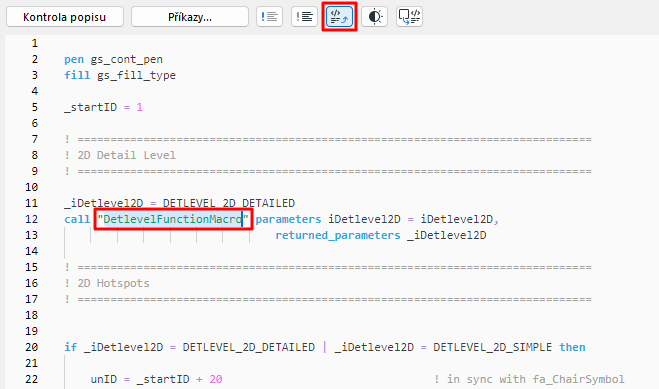Click the separator comment on line 15
Image resolution: width=659 pixels, height=389 pixels.
[x=328, y=268]
